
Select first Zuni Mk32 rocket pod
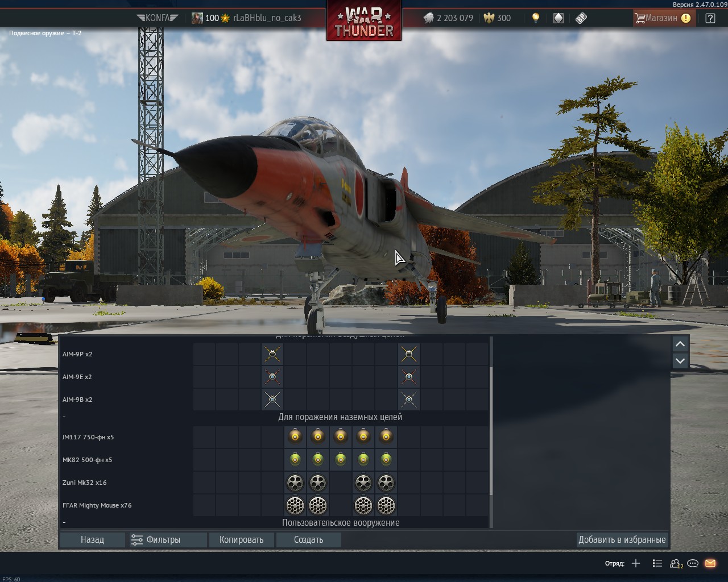coord(295,483)
